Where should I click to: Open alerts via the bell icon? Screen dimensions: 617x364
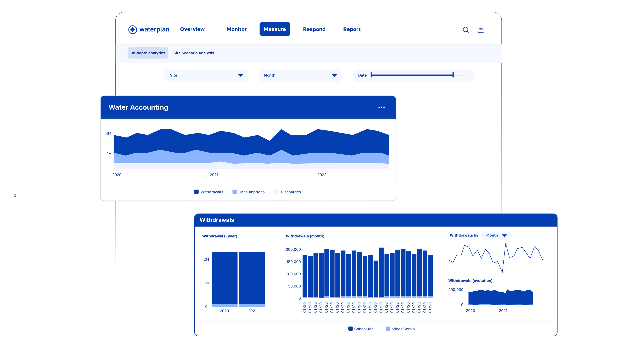point(481,30)
